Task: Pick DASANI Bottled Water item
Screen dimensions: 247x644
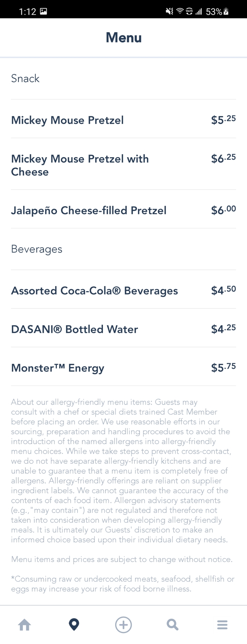Action: 75,329
